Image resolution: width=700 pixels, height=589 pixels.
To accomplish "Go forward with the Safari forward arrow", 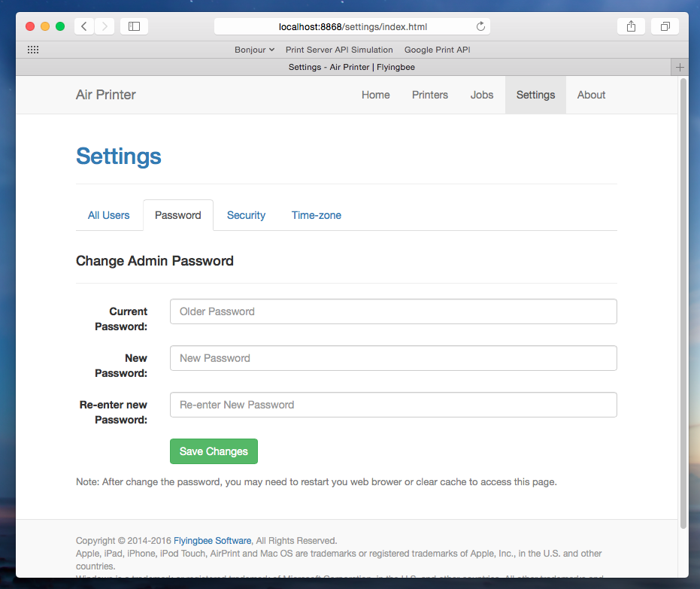I will point(105,26).
